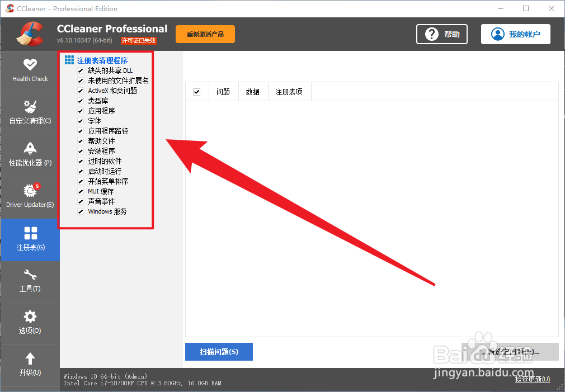Uncheck 缺失的共享 DLL
This screenshot has width=565, height=392.
pyautogui.click(x=81, y=70)
